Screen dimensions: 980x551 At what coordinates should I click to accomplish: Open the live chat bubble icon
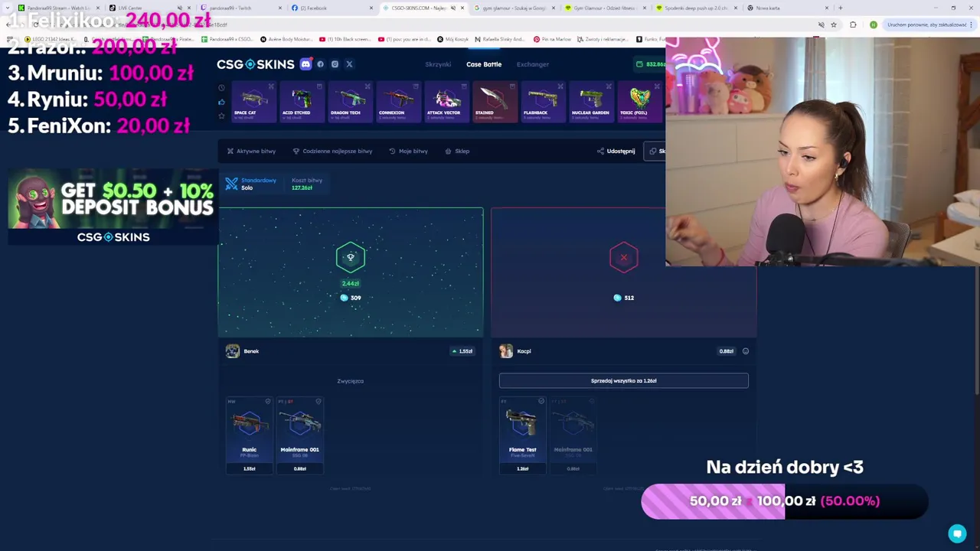[x=957, y=533]
